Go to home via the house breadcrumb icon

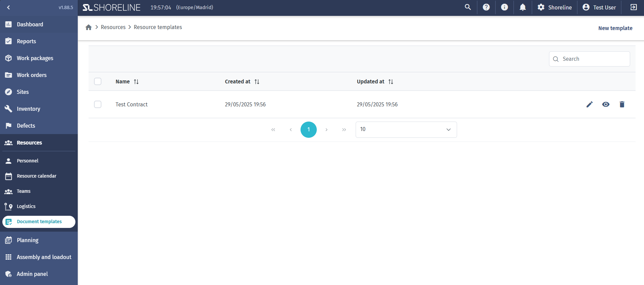pos(89,27)
